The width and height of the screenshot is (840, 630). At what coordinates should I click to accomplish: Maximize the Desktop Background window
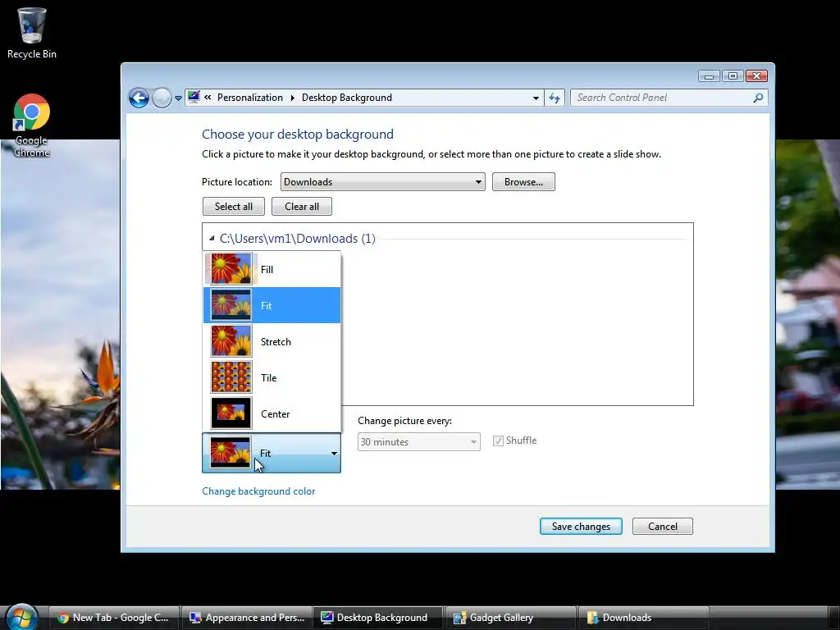733,76
